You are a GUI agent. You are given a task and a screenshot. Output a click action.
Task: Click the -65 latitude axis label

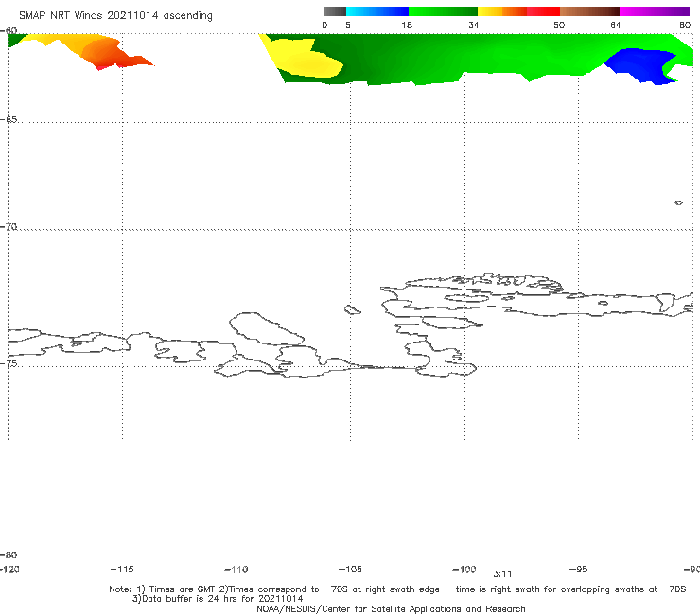9,119
